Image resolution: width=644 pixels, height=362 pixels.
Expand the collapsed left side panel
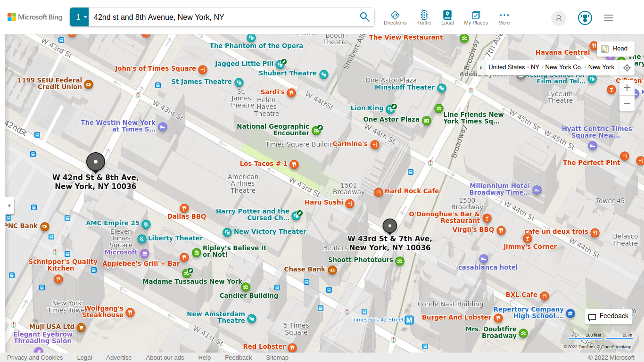tap(9, 206)
